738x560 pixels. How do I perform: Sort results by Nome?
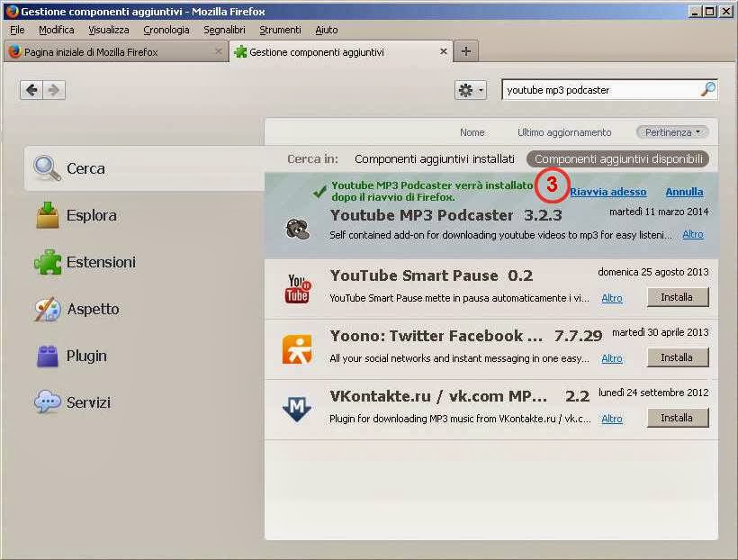coord(472,132)
